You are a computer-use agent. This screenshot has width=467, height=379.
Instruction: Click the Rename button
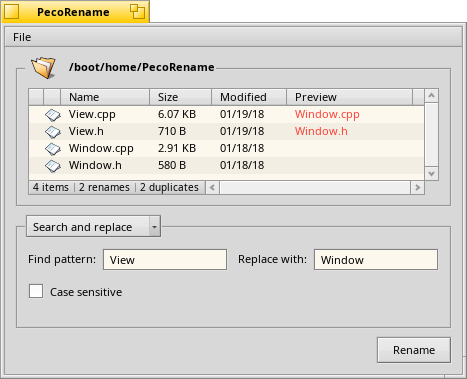pos(414,350)
